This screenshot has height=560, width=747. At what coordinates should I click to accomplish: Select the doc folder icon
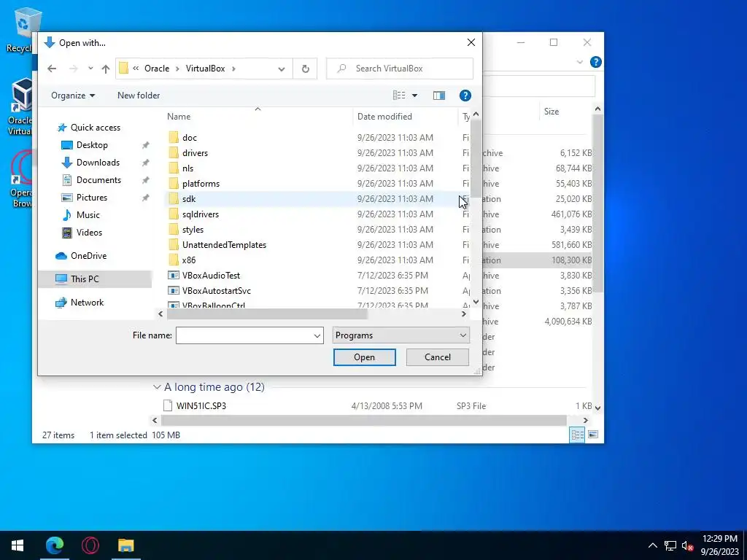(174, 138)
